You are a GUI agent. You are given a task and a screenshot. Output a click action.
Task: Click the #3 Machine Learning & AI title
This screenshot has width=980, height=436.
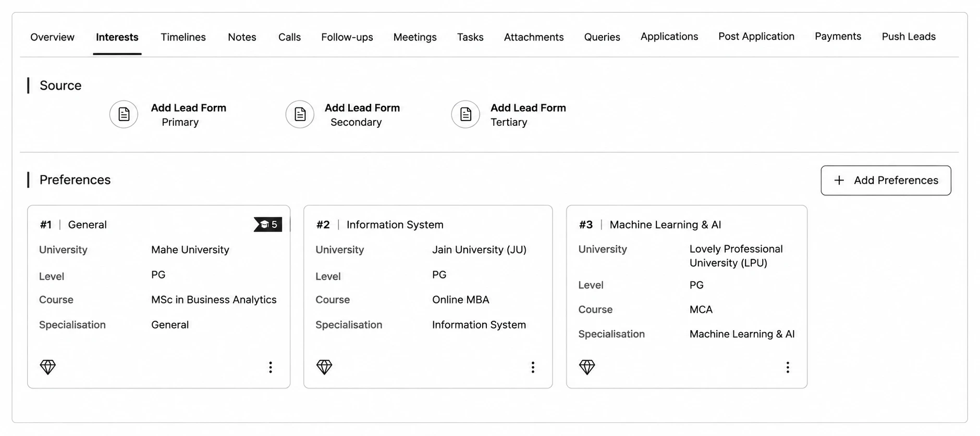click(650, 225)
